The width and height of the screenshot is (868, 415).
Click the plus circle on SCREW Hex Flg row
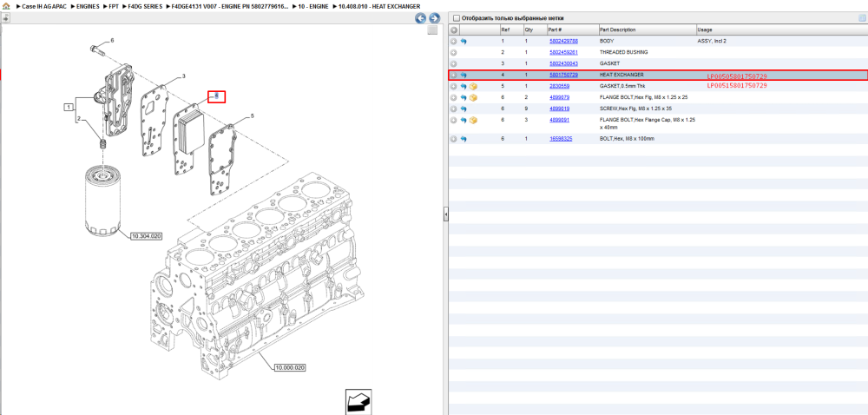[453, 109]
